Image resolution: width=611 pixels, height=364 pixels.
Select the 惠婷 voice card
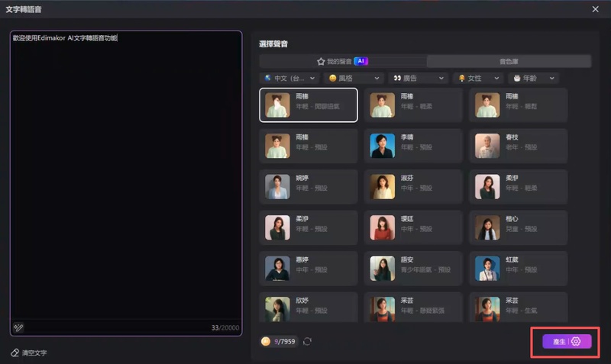309,269
